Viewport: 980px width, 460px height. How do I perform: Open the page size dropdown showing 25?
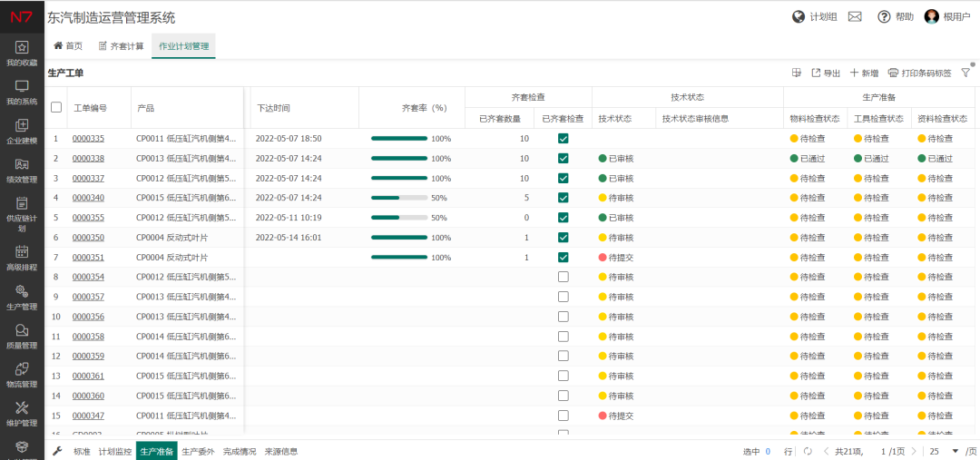click(945, 451)
